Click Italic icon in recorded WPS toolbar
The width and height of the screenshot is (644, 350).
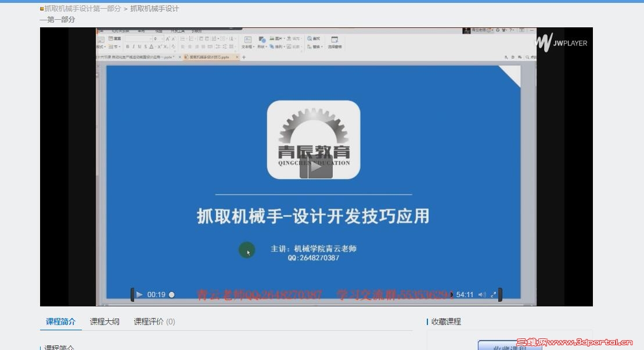coord(134,47)
